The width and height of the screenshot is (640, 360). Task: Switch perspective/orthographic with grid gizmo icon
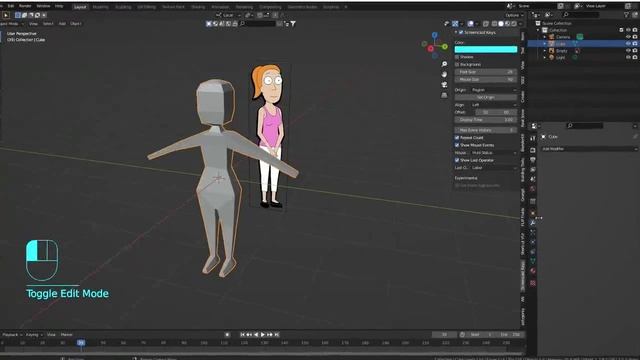[x=444, y=95]
